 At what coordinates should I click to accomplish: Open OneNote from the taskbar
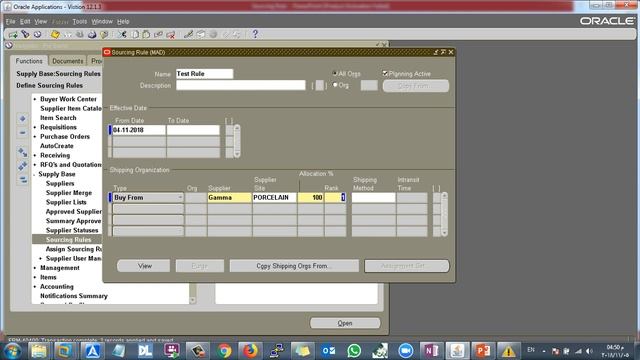click(x=431, y=351)
